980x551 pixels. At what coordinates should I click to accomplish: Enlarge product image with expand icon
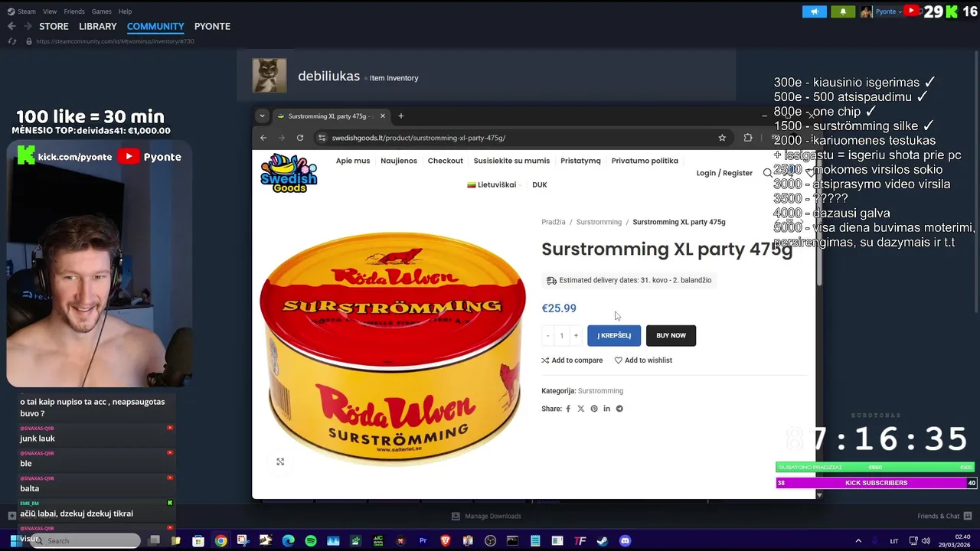(x=280, y=461)
